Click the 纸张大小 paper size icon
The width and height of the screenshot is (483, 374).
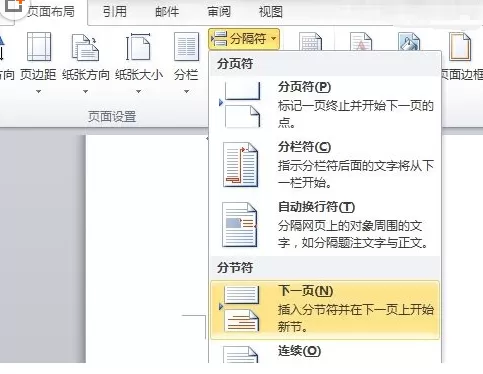(138, 47)
